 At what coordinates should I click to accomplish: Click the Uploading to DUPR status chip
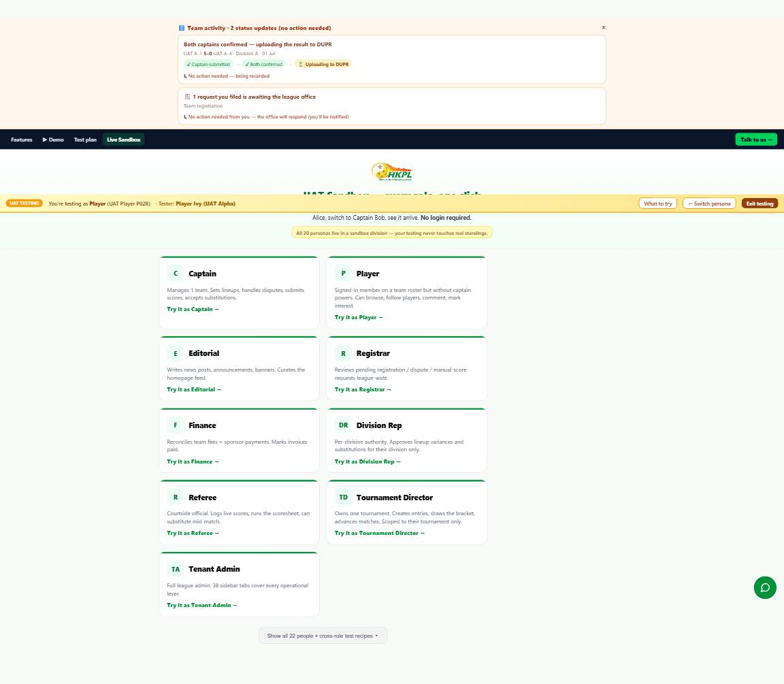[323, 64]
